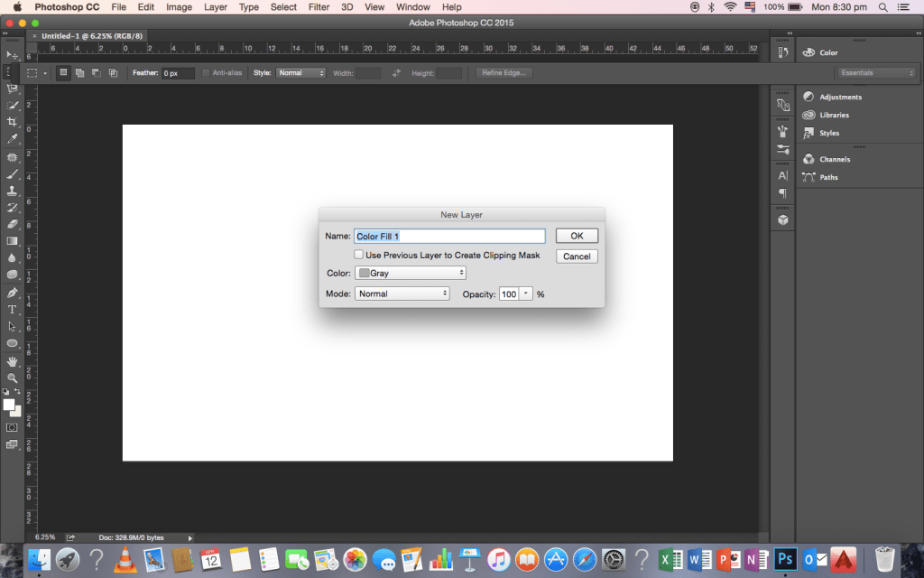Select the Hand tool

click(x=13, y=361)
